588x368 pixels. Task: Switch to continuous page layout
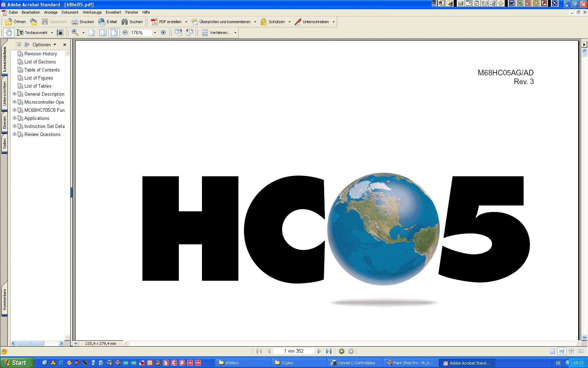562,351
